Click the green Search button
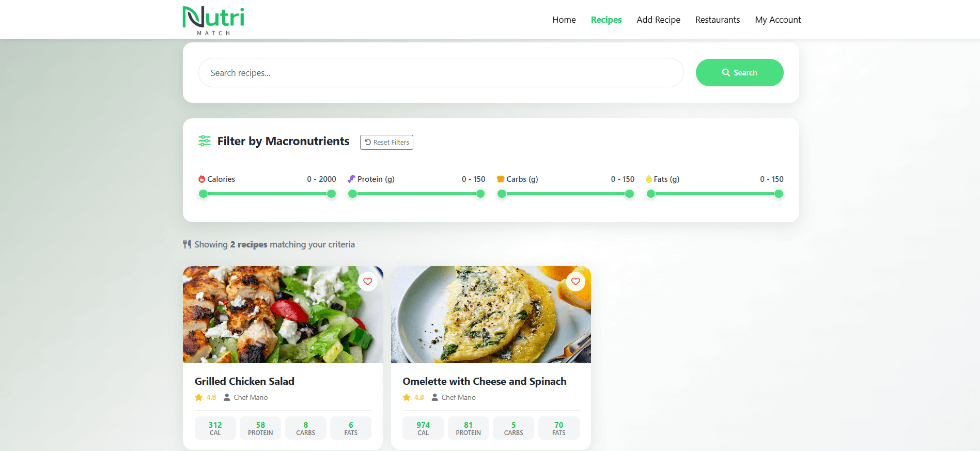980x451 pixels. (740, 72)
